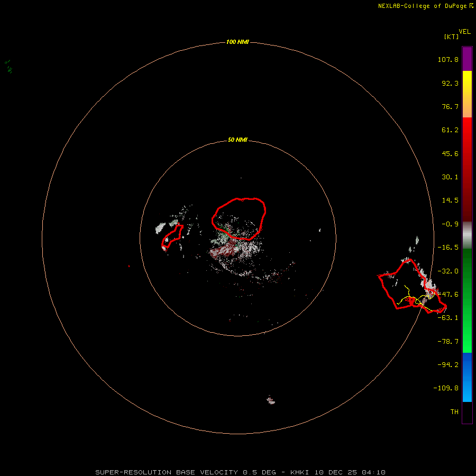Click the 92.3 velocity scale value
Viewport: 476px width, 476px height.
point(450,83)
